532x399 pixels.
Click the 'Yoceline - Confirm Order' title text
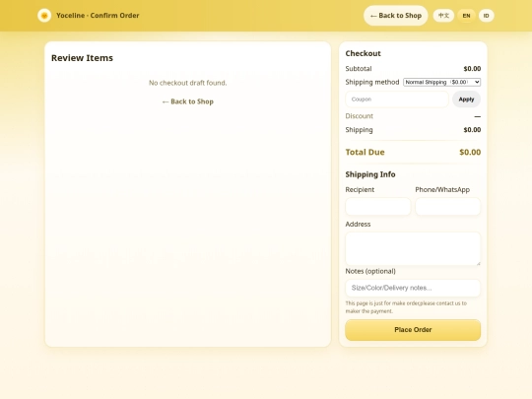click(98, 15)
